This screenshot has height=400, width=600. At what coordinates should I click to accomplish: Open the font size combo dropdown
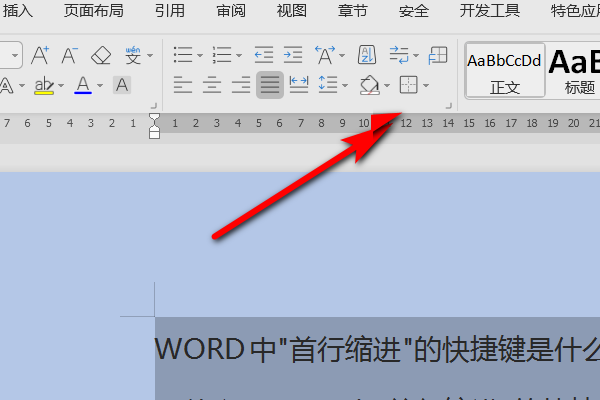tap(15, 56)
